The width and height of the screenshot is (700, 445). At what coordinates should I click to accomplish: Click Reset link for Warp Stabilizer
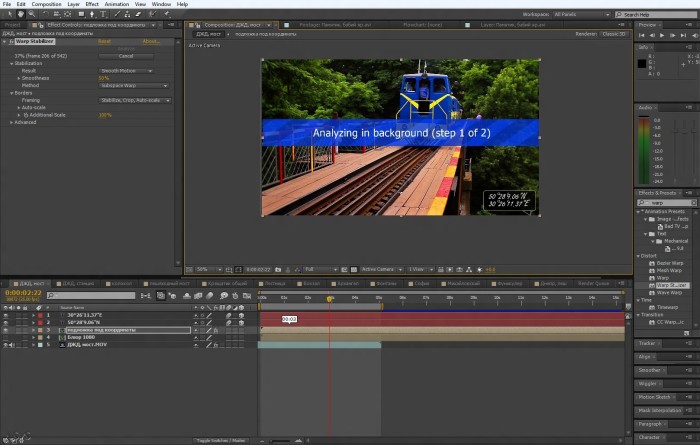pos(104,42)
